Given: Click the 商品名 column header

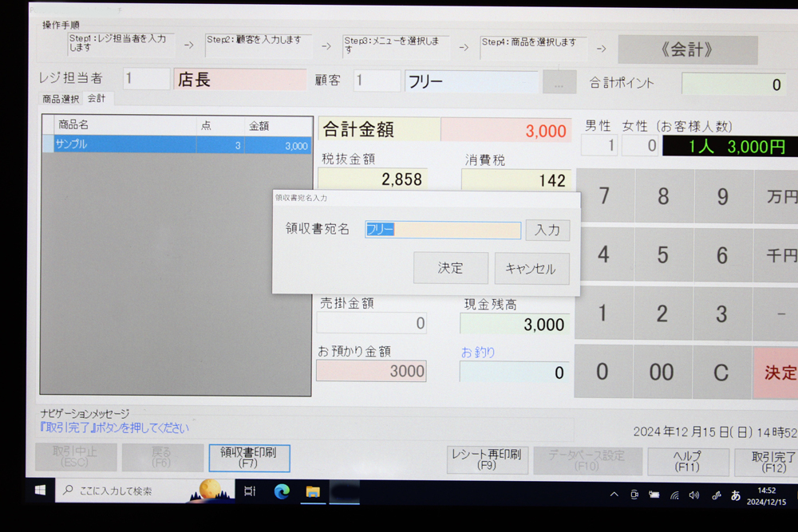Looking at the screenshot, I should [x=124, y=125].
